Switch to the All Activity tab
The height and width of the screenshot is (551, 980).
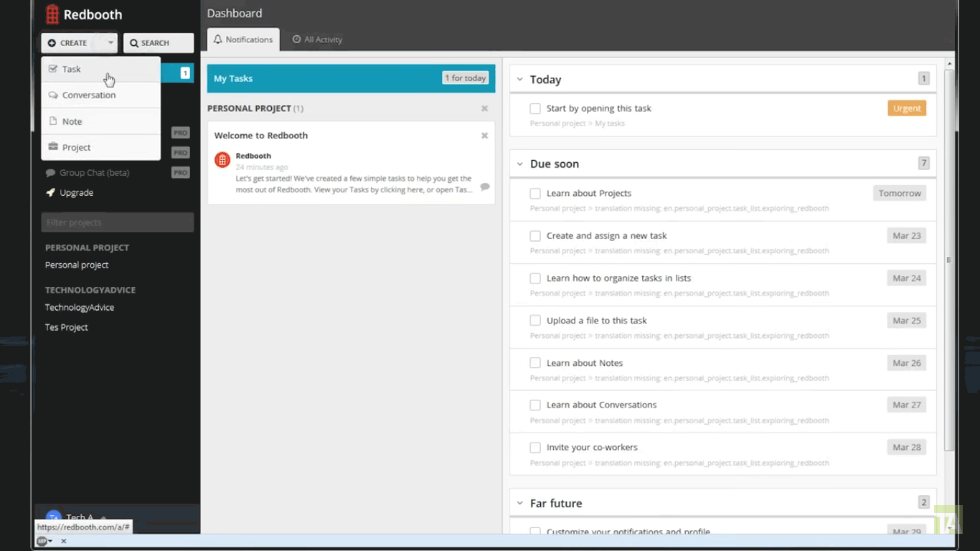click(317, 39)
